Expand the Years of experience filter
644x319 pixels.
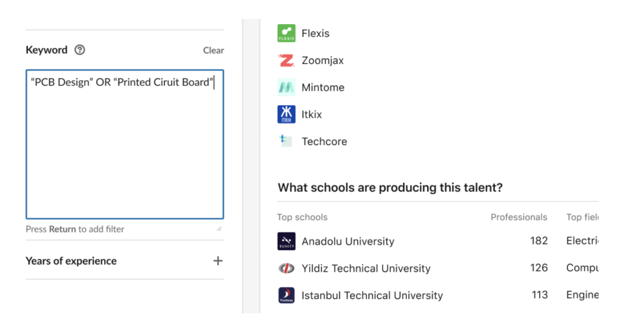coord(218,261)
